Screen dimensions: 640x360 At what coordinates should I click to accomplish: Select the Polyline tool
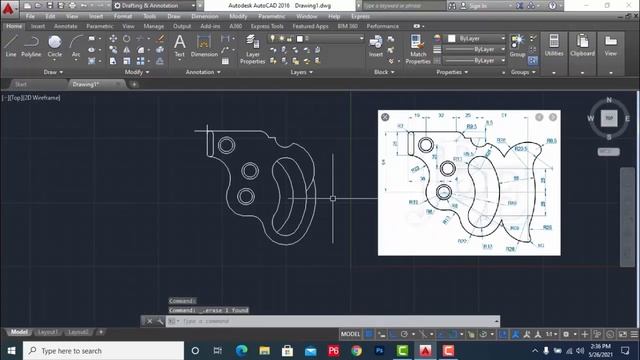(x=31, y=46)
